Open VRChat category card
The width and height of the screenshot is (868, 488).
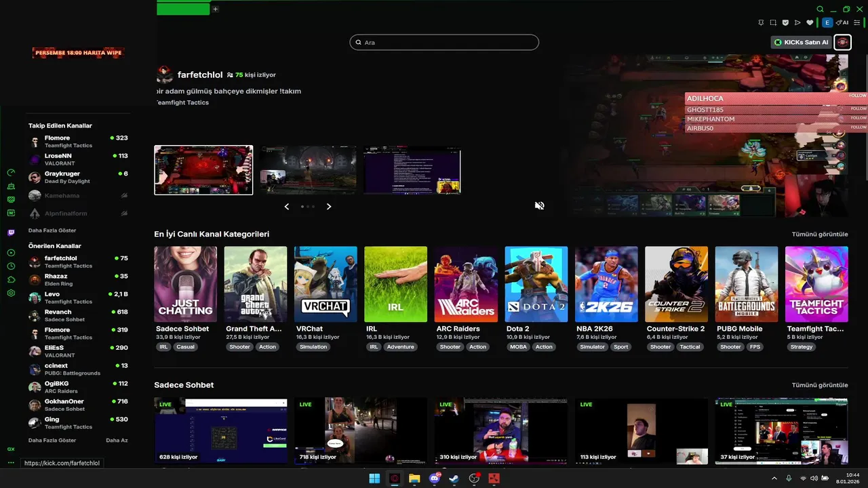click(x=325, y=284)
